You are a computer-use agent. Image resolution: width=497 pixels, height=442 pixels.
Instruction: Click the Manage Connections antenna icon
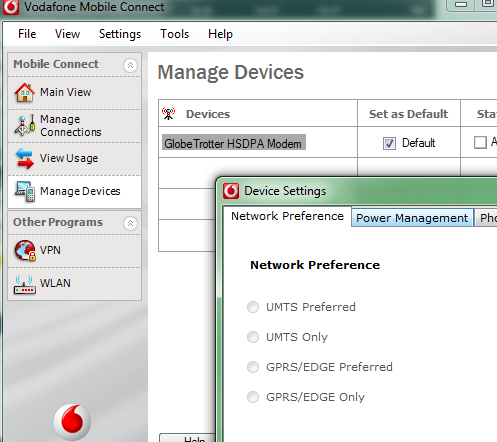(x=25, y=125)
